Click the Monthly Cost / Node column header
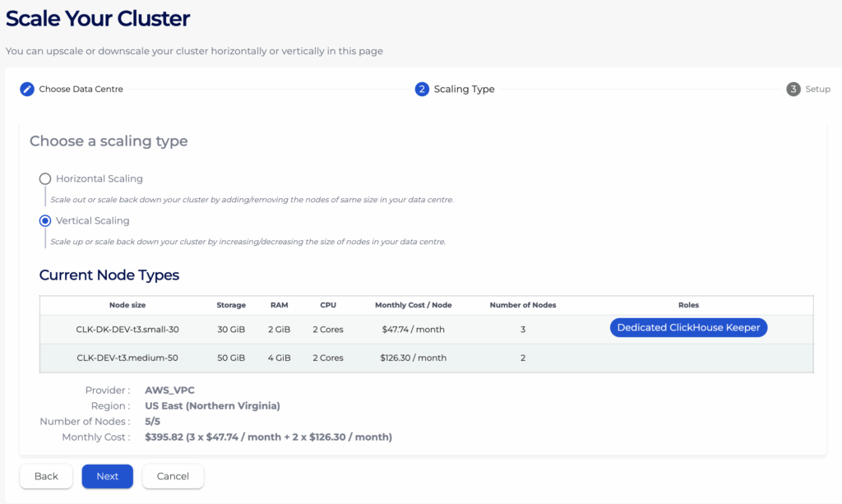Image resolution: width=842 pixels, height=504 pixels. pyautogui.click(x=413, y=305)
